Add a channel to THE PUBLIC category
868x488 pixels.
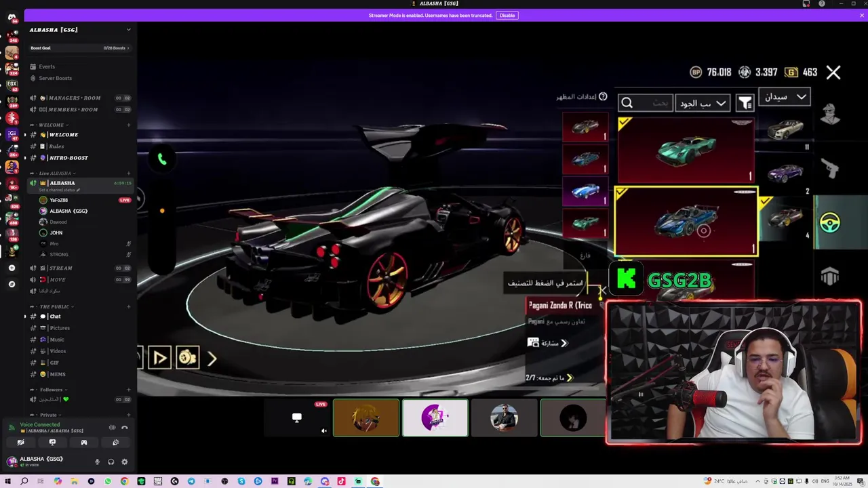point(128,307)
